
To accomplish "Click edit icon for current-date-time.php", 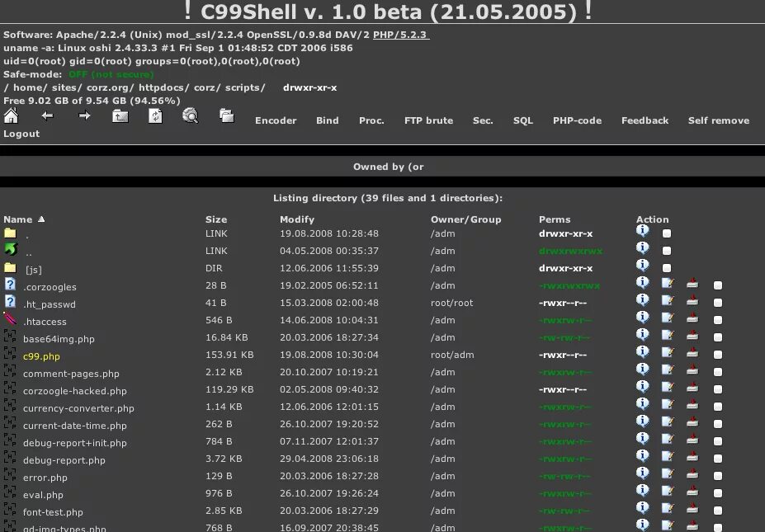I will pos(668,421).
